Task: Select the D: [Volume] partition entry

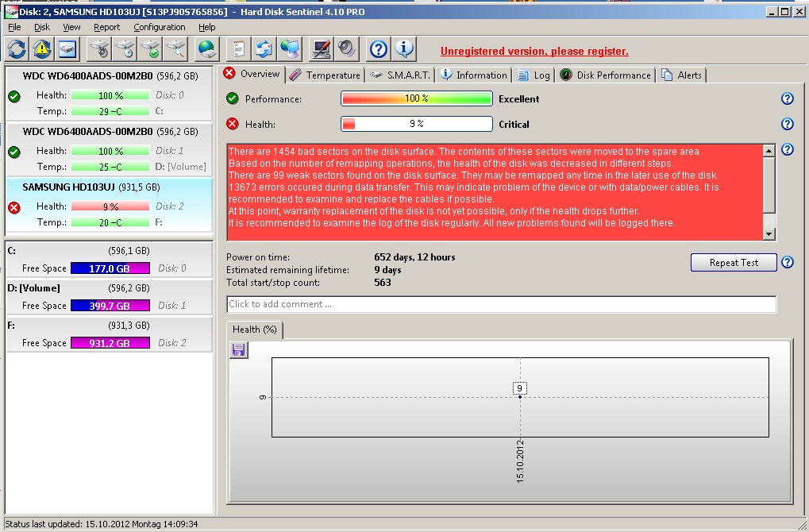Action: coord(109,297)
